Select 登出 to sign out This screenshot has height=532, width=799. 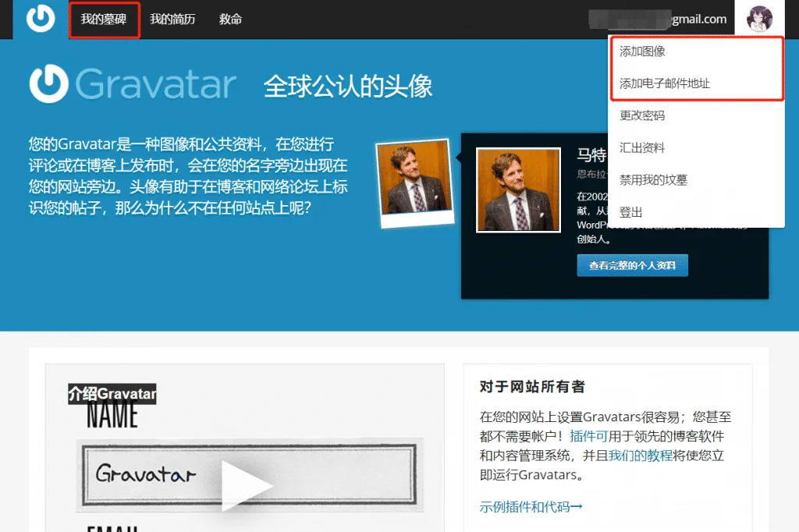click(x=630, y=212)
